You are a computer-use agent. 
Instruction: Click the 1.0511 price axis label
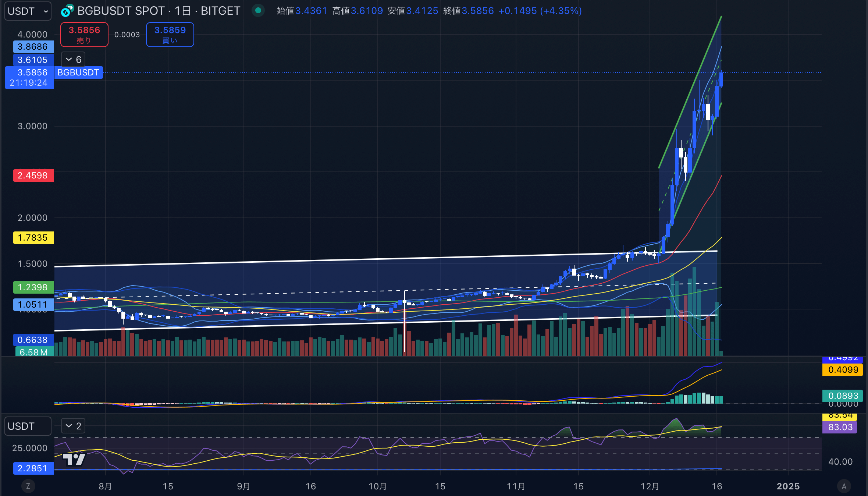33,305
